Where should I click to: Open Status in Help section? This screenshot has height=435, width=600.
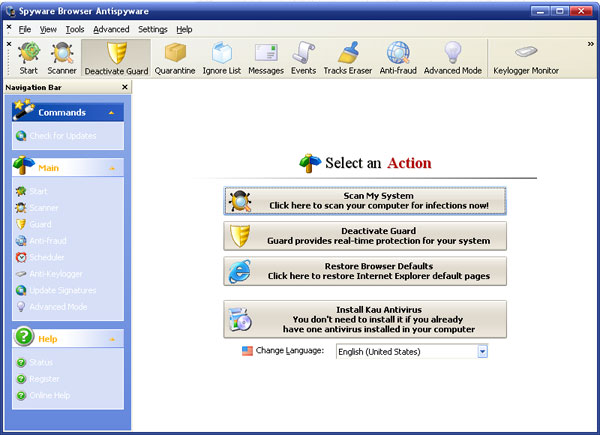click(x=34, y=362)
